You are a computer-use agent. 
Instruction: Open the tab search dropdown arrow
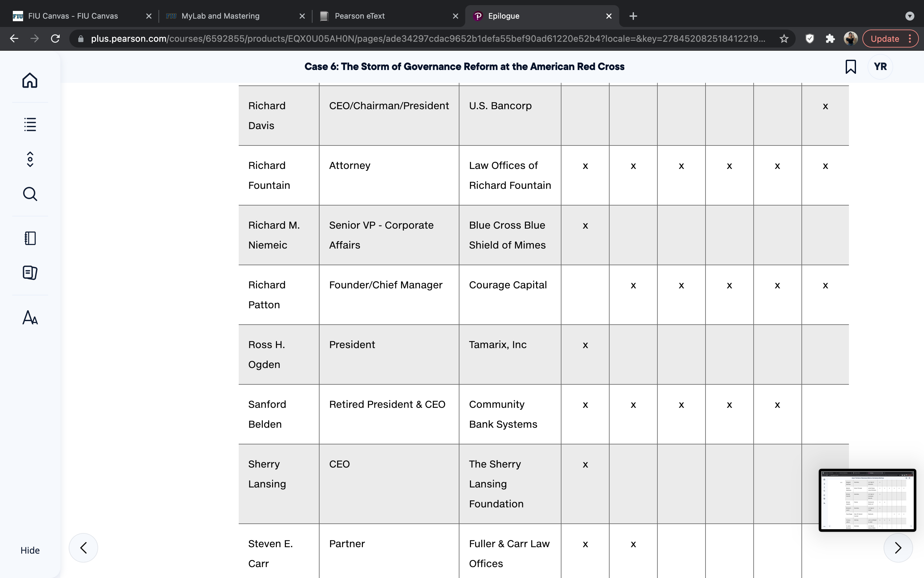910,16
